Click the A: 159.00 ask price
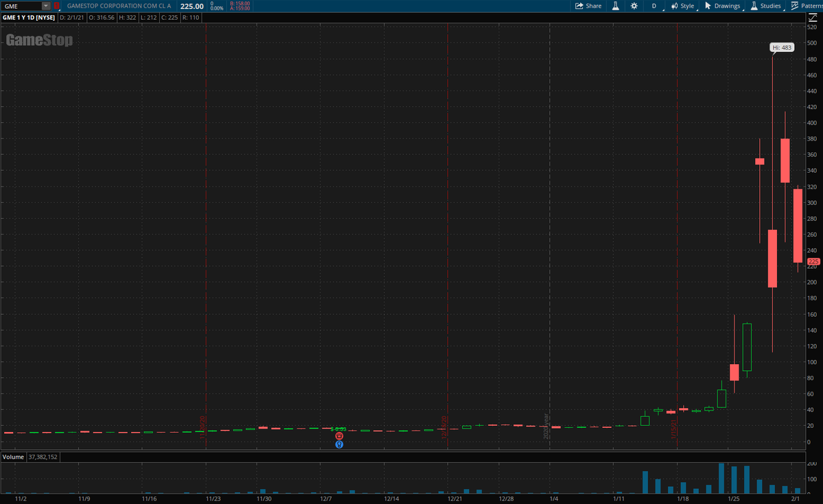Image resolution: width=823 pixels, height=504 pixels. 241,8
